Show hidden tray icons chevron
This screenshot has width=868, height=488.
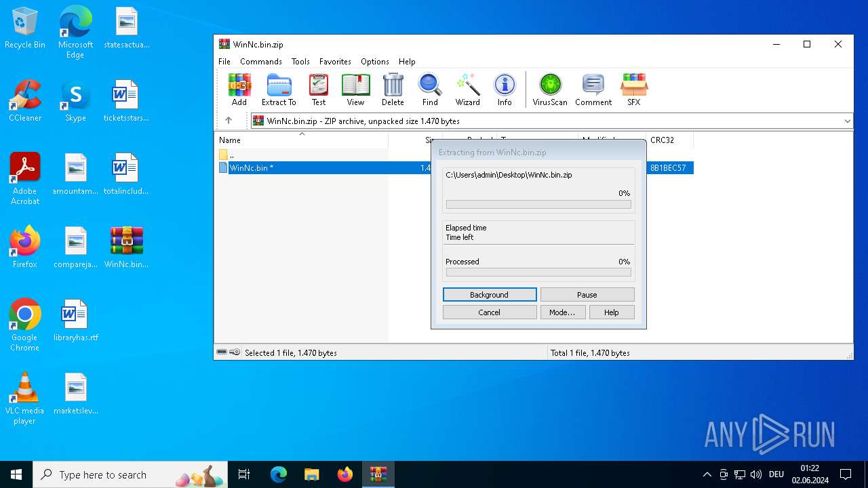click(707, 474)
